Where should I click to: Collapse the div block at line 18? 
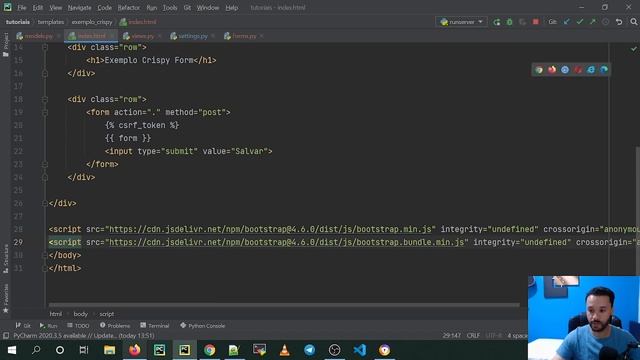(45, 99)
